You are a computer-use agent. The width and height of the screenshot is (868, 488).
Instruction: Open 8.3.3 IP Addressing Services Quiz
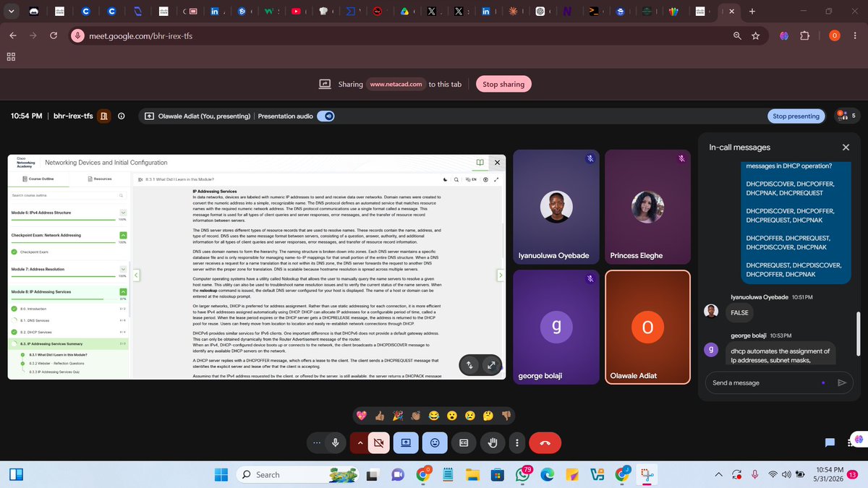(x=55, y=371)
